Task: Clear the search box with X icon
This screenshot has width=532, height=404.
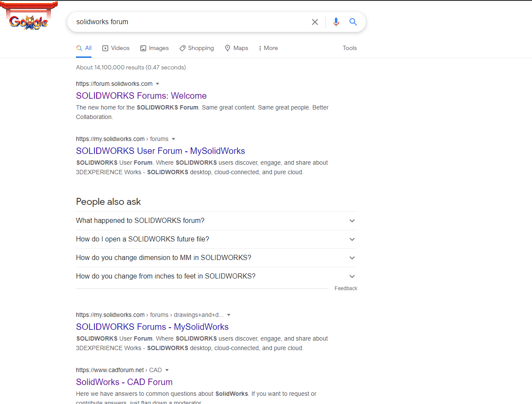Action: [x=315, y=22]
